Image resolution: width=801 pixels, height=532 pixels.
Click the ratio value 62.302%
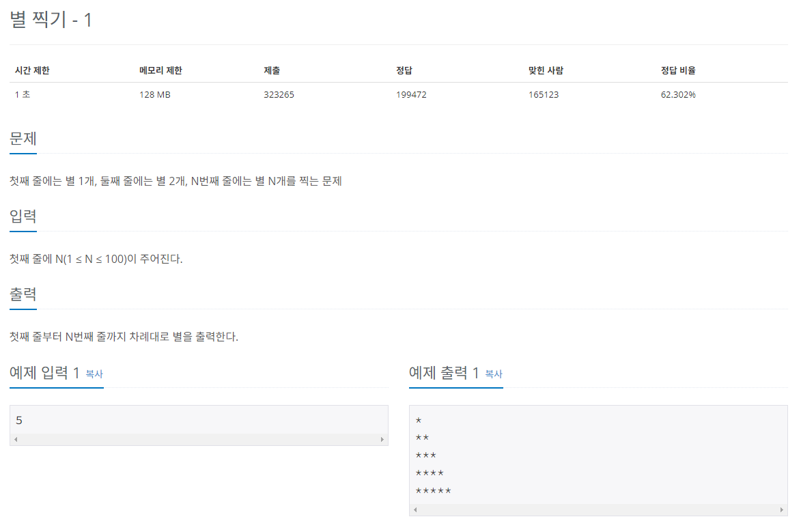click(678, 94)
